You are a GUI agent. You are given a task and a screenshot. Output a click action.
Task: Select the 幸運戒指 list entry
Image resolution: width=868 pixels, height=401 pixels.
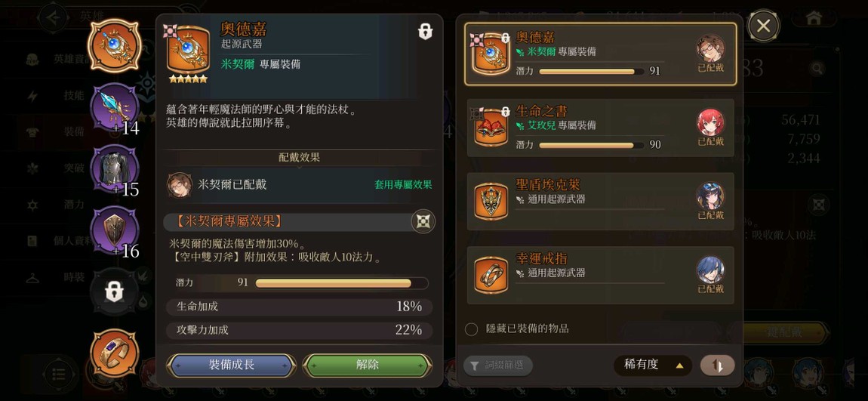[x=601, y=276]
